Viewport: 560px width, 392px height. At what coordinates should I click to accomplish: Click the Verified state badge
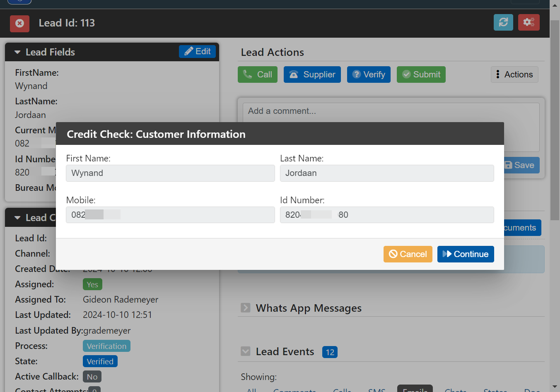[x=100, y=361]
